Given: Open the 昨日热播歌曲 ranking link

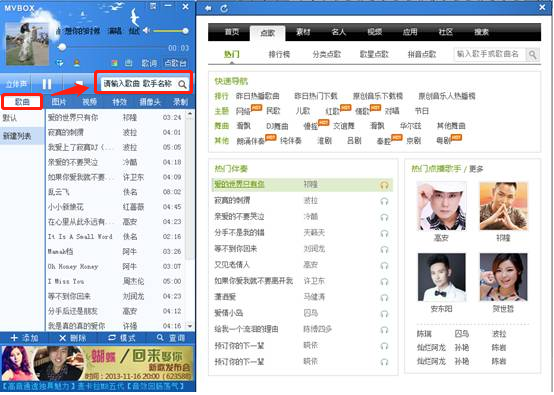Looking at the screenshot, I should [x=257, y=96].
